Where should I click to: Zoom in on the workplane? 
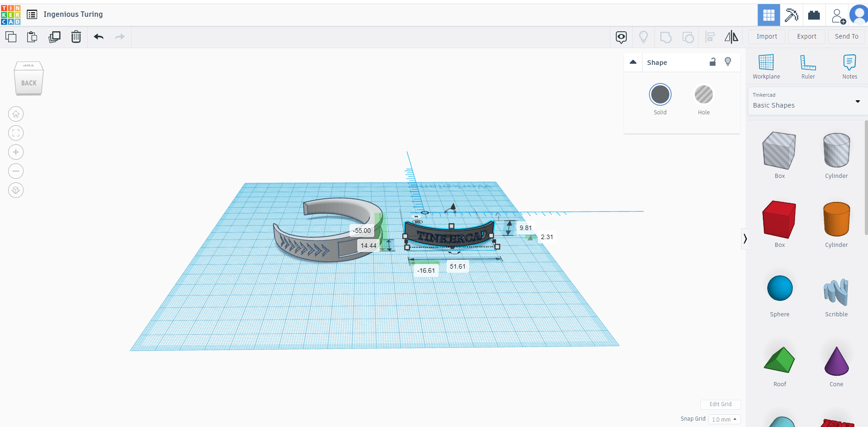16,152
